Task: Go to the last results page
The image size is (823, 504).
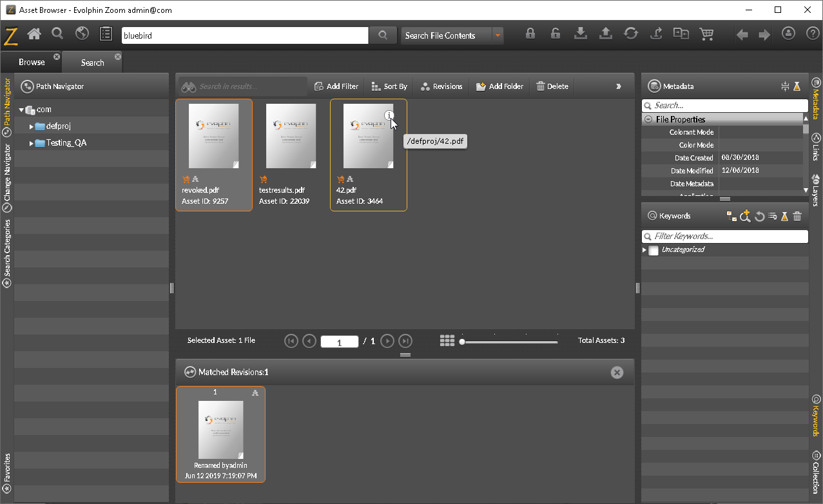Action: click(x=405, y=341)
